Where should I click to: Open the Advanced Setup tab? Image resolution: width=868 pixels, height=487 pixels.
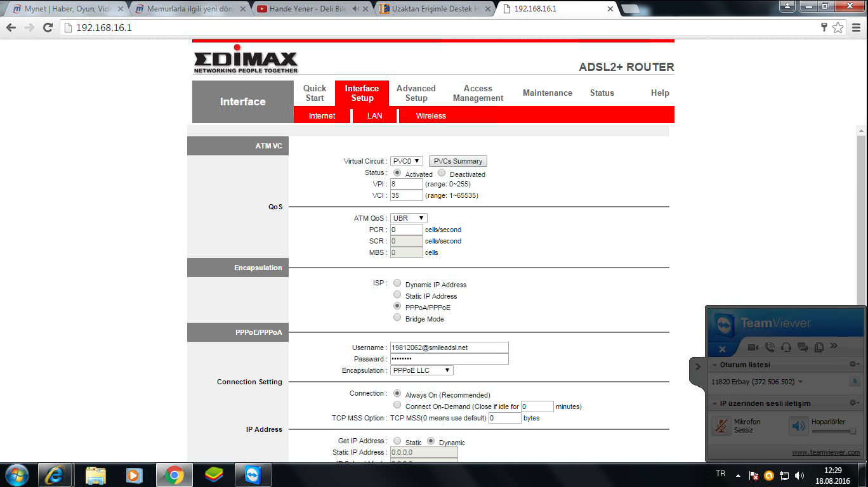click(416, 93)
